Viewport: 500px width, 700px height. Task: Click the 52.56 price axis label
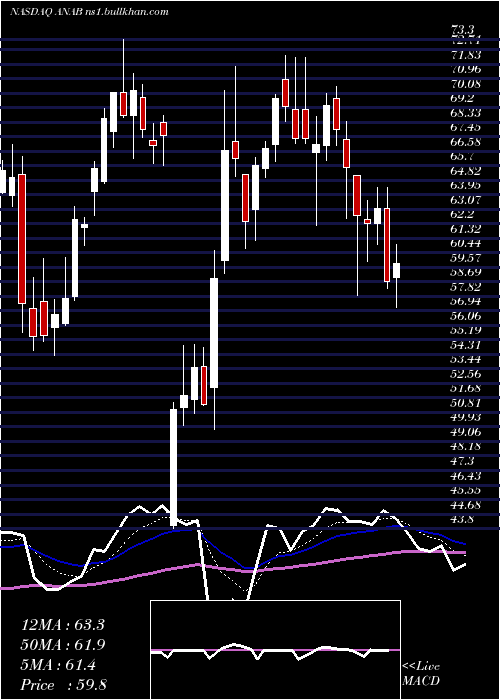point(466,374)
